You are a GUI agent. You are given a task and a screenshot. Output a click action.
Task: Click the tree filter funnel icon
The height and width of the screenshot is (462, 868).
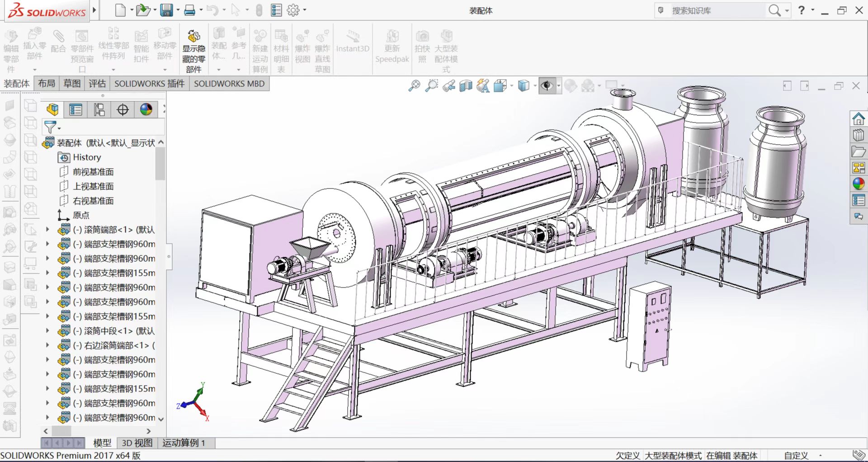[x=50, y=127]
